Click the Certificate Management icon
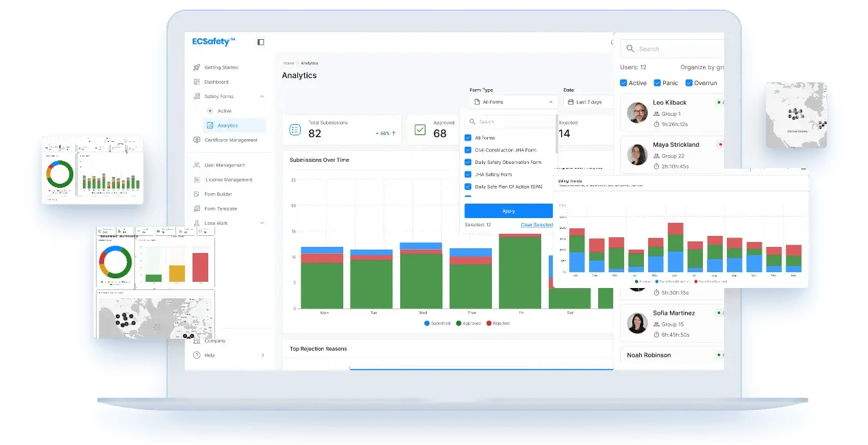This screenshot has height=445, width=868. click(x=196, y=140)
